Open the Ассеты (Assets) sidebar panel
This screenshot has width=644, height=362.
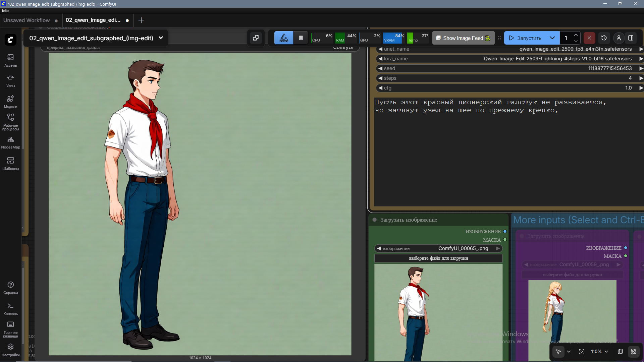coord(10,60)
